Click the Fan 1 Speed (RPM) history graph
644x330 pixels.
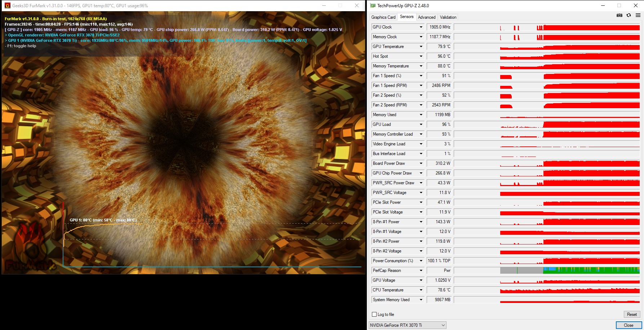pos(547,85)
